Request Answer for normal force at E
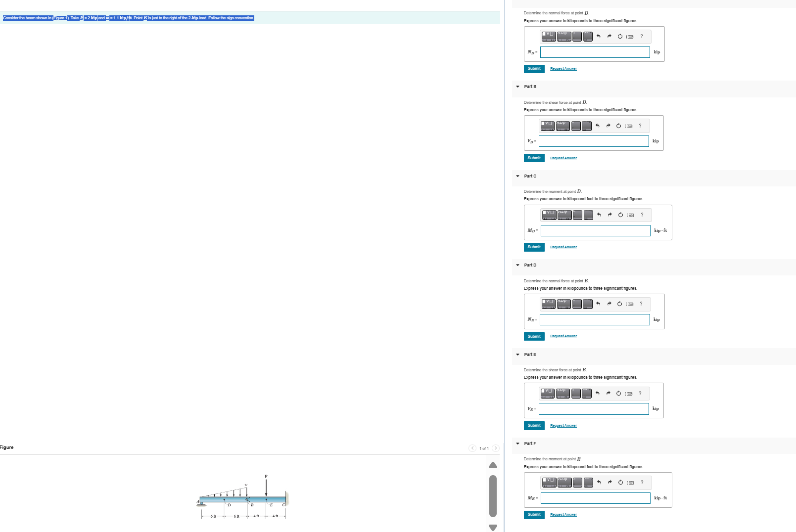The image size is (796, 532). point(563,336)
